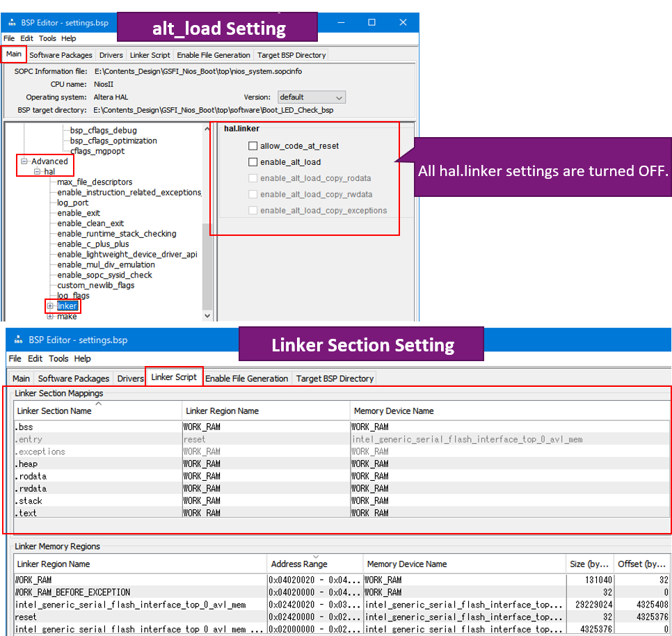This screenshot has height=636, width=672.
Task: Select enable_mul_div_emulation tree item
Action: click(x=106, y=264)
